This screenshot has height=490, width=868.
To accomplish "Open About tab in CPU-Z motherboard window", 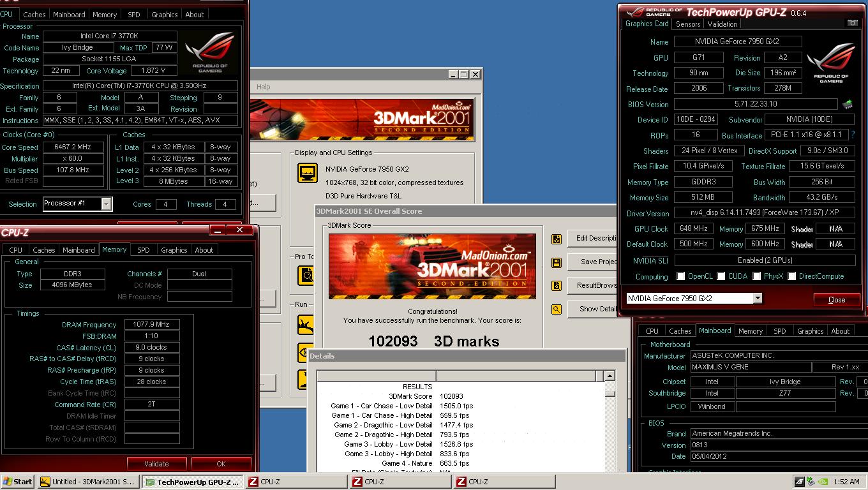I will tap(841, 331).
